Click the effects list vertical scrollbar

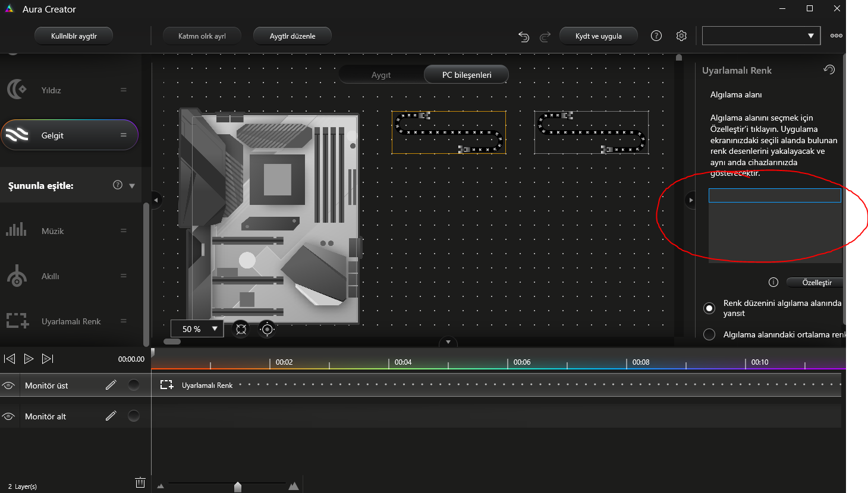click(146, 274)
